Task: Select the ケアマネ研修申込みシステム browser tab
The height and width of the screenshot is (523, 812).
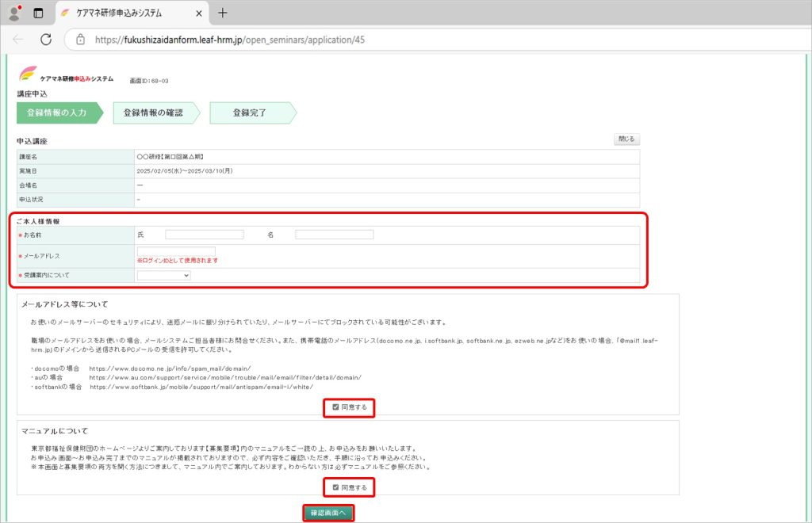Action: 127,13
